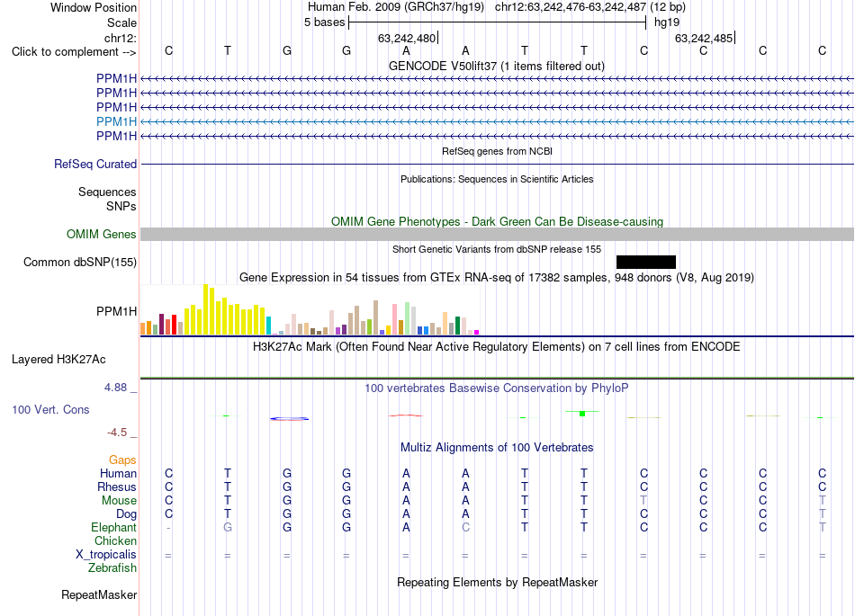
Task: Click the faded G in Elephant row
Action: coord(228,527)
